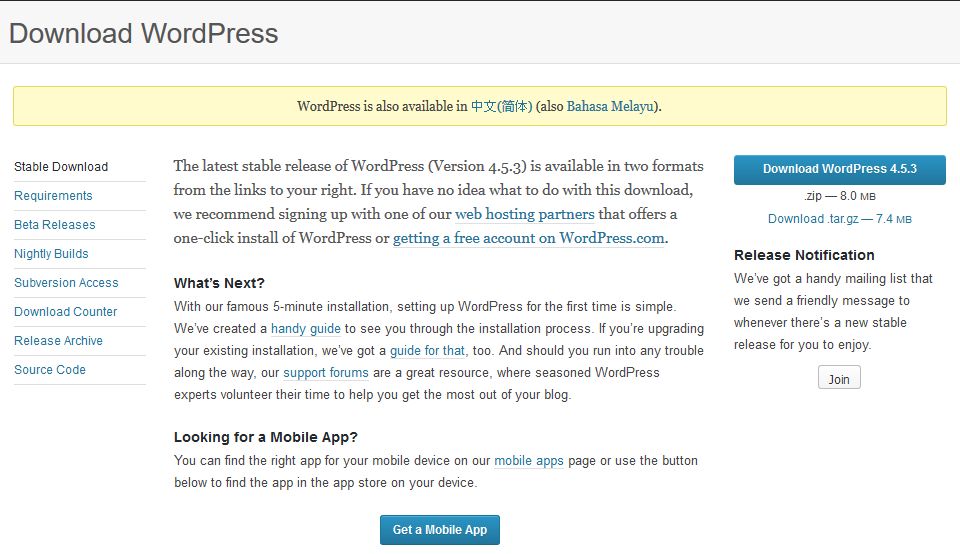Open getting a free account on WordPress.com
The image size is (960, 554).
[528, 238]
